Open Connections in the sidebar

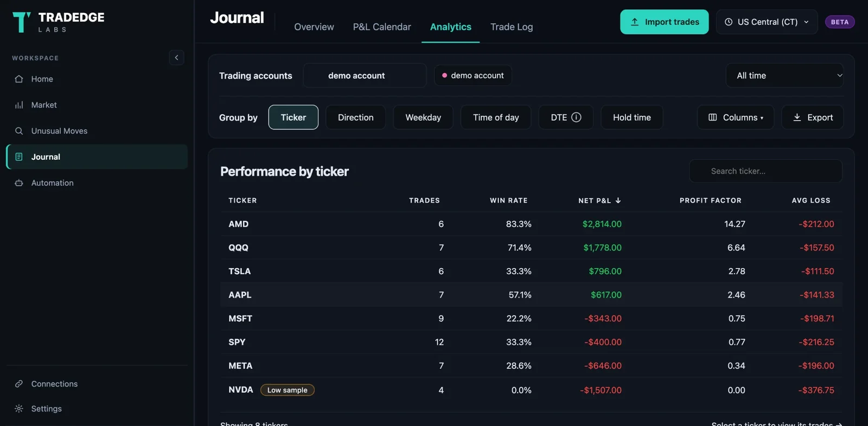pyautogui.click(x=97, y=384)
